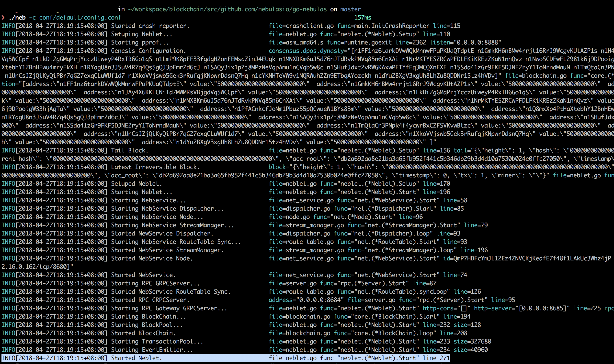Screen dimensions: 614x364
Task: Click 'file=blockchain.go' on the line=194 row
Action: tap(299, 317)
